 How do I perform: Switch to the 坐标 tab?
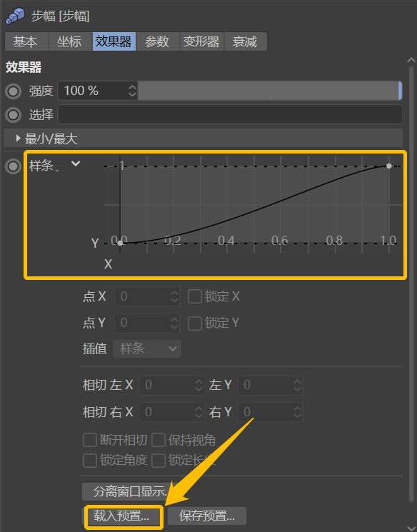(x=70, y=41)
